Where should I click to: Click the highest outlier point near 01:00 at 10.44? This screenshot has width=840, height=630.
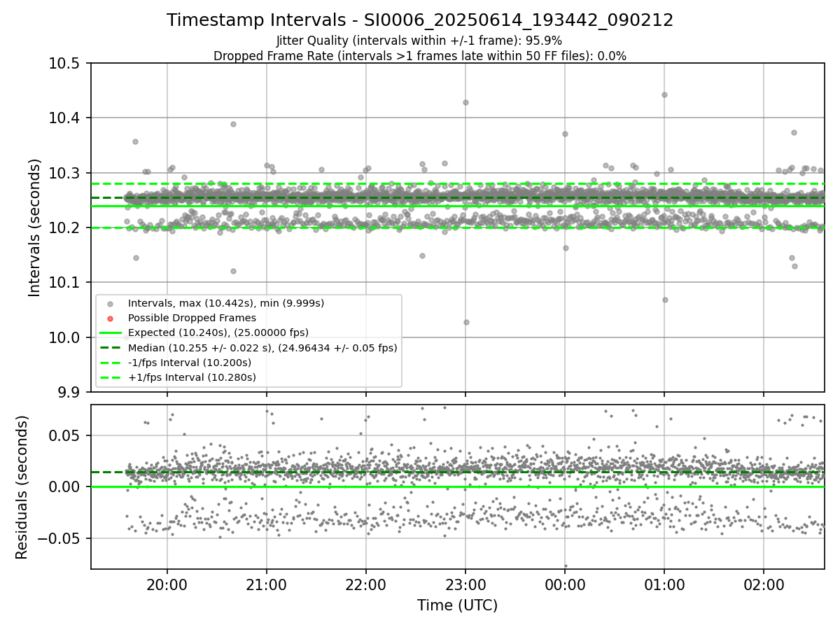[x=664, y=94]
